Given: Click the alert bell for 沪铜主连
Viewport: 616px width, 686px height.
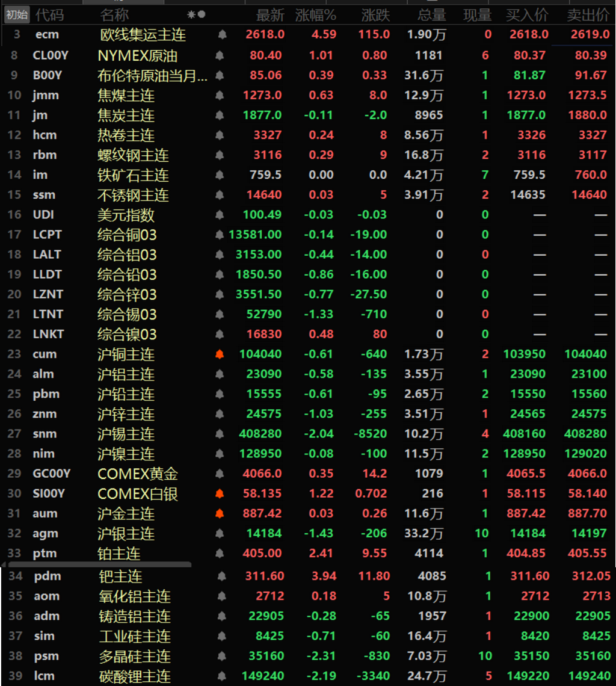Looking at the screenshot, I should pos(220,354).
